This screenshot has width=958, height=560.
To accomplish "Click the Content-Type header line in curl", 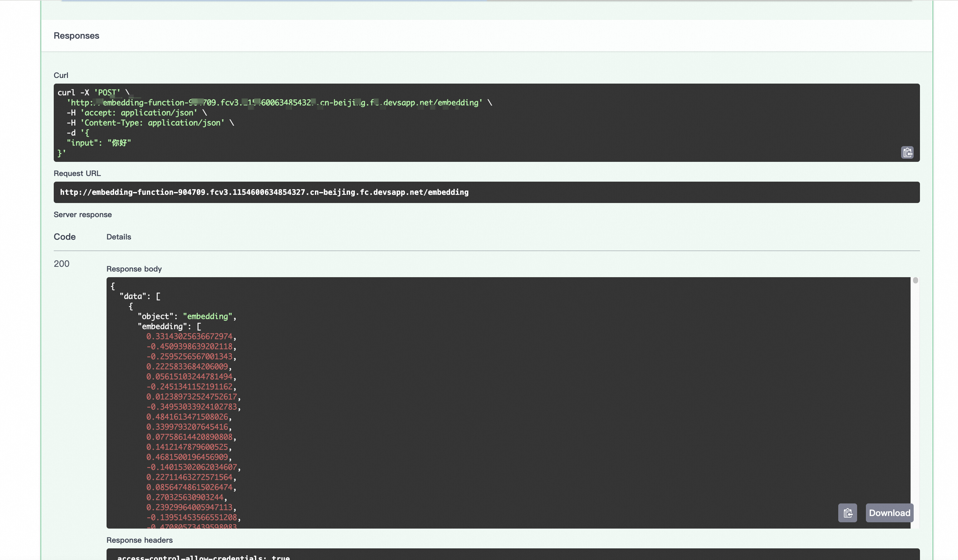I will point(151,123).
